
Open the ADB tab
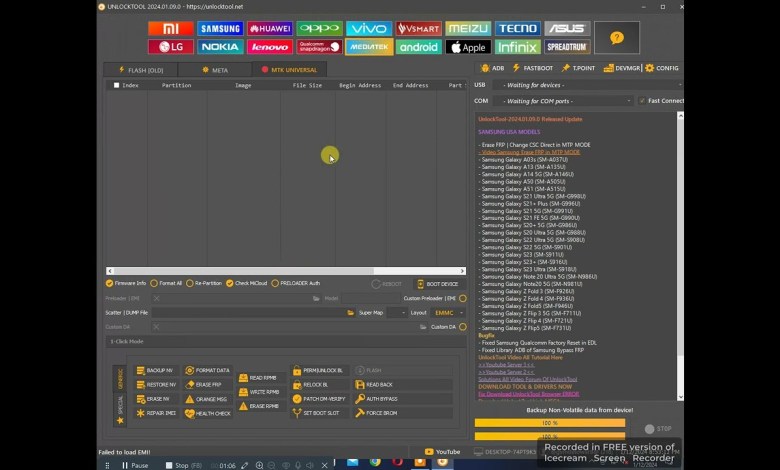pyautogui.click(x=492, y=68)
